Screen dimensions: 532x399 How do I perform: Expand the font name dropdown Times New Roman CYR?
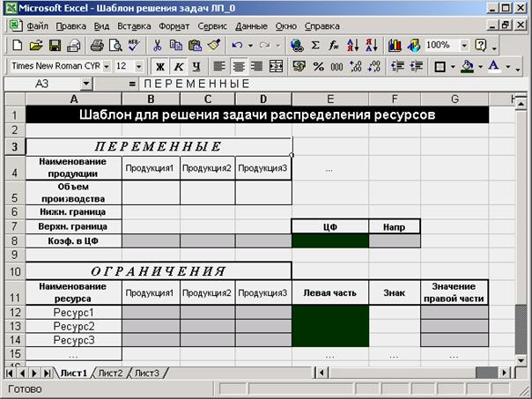[107, 66]
